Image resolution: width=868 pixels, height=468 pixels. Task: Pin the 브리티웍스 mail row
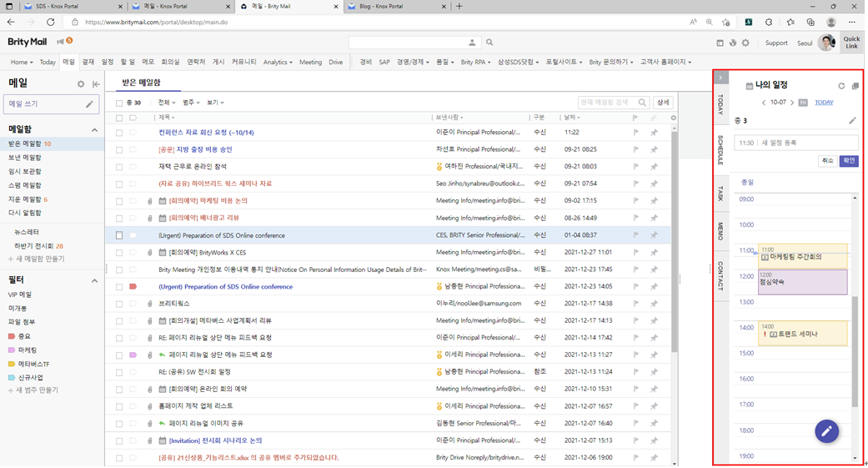(654, 304)
